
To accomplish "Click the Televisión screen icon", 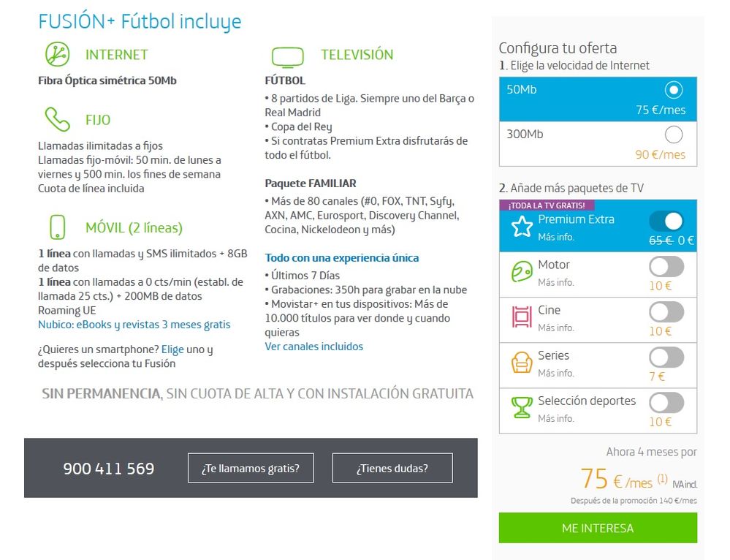I will pos(287,56).
